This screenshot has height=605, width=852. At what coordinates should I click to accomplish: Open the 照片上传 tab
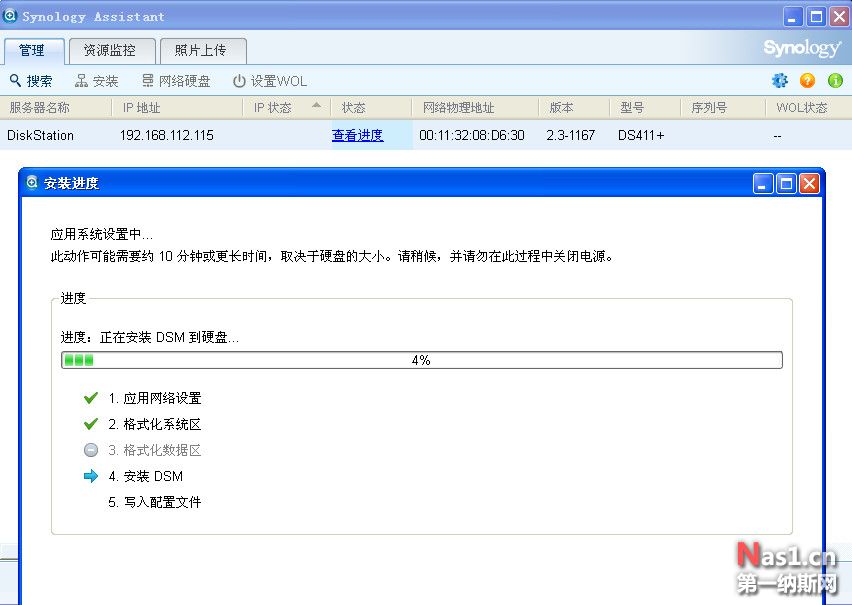(x=203, y=51)
